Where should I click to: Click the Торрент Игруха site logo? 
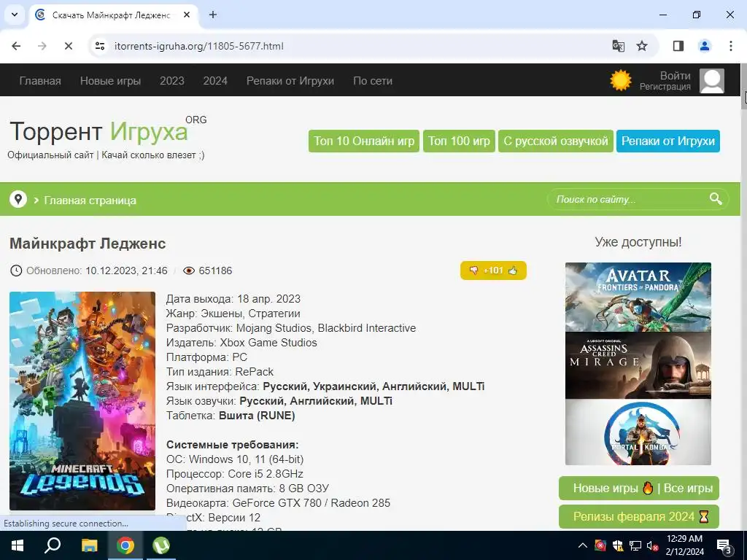click(x=98, y=132)
